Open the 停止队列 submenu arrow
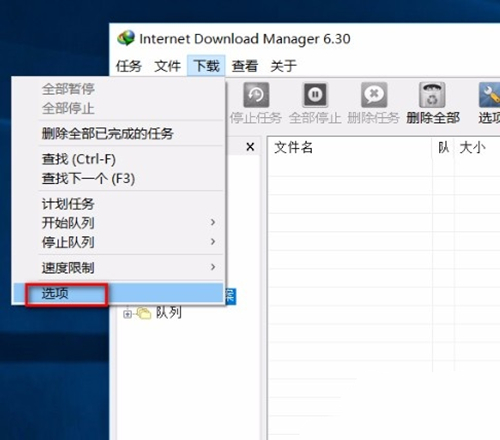Screen dimensions: 500x440 click(x=213, y=241)
